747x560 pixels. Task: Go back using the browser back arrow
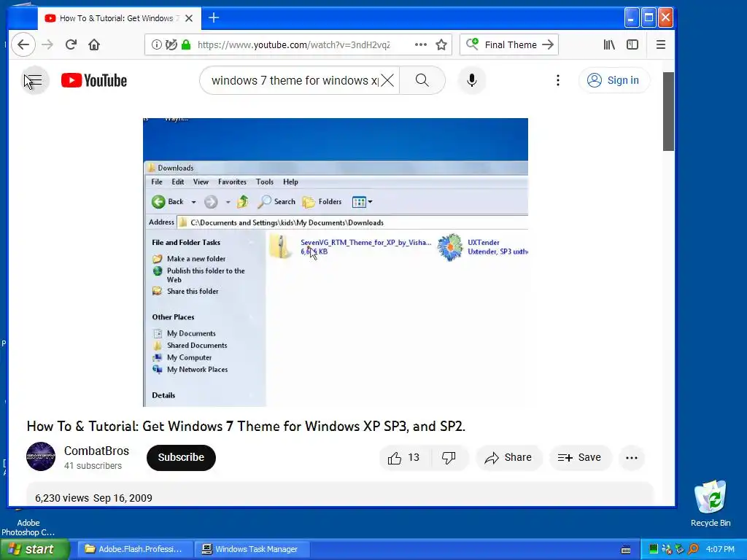[x=23, y=44]
